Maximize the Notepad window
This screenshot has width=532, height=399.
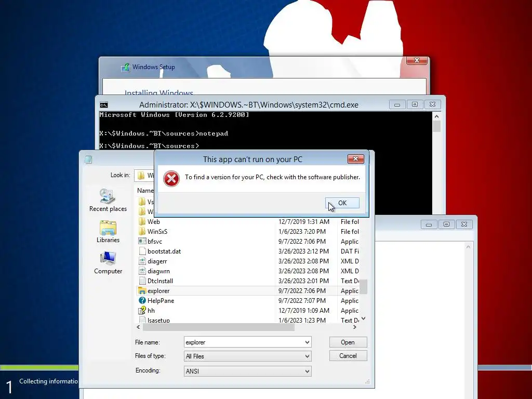[446, 224]
